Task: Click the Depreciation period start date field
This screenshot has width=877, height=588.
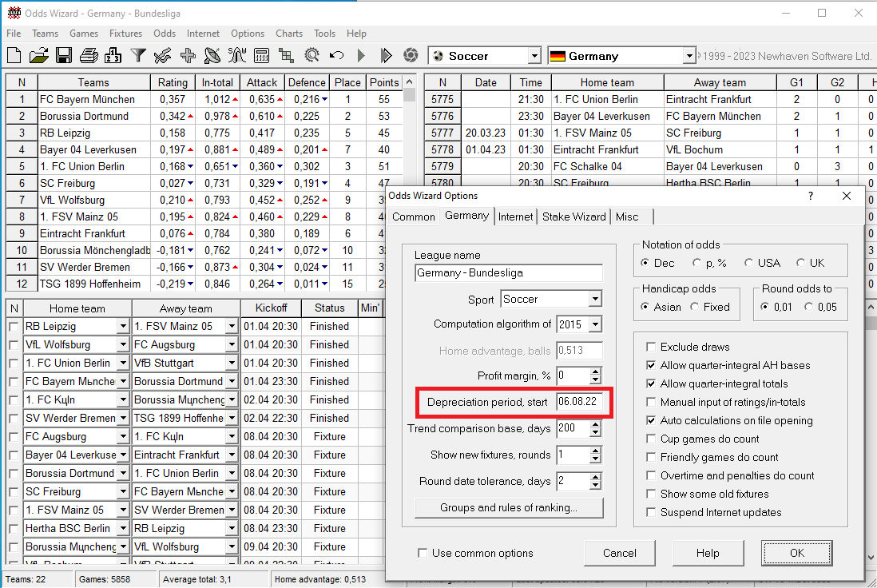Action: [579, 402]
